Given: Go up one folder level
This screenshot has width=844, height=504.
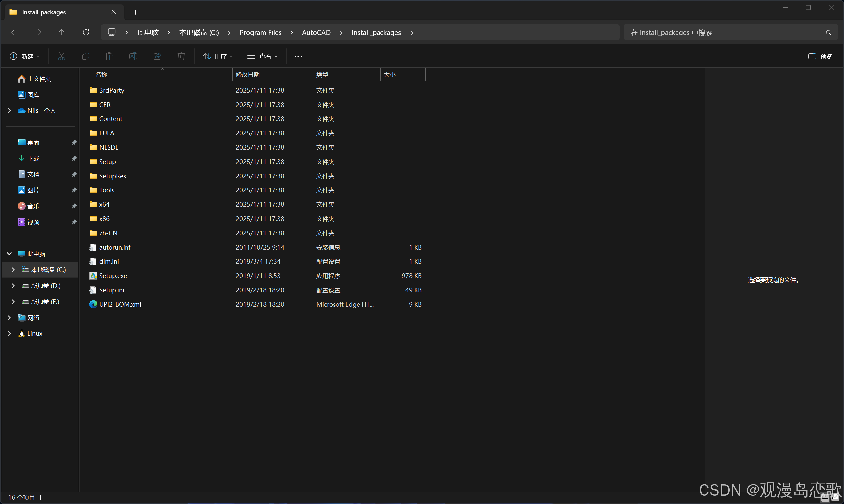Looking at the screenshot, I should point(62,32).
